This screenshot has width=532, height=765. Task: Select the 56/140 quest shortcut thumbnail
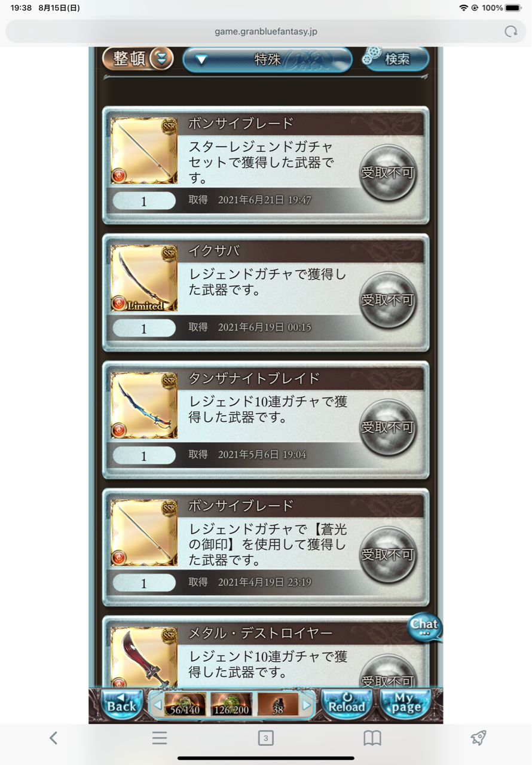(185, 704)
